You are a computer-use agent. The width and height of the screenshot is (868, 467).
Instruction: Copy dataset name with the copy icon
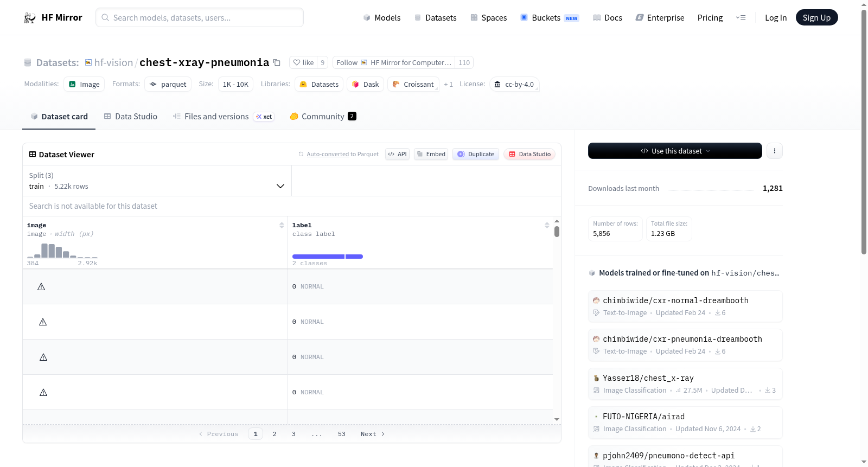[277, 62]
